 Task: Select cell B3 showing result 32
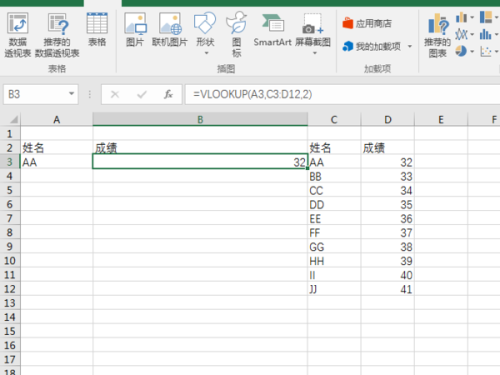(200, 162)
